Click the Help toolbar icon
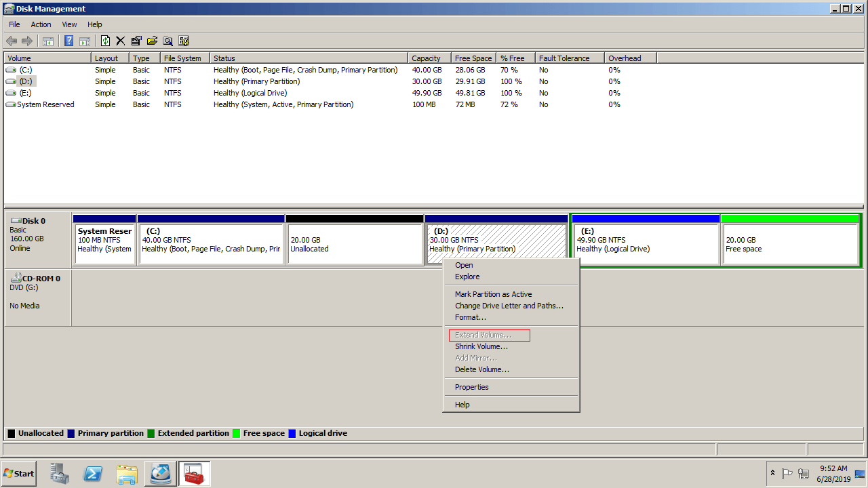 [68, 41]
